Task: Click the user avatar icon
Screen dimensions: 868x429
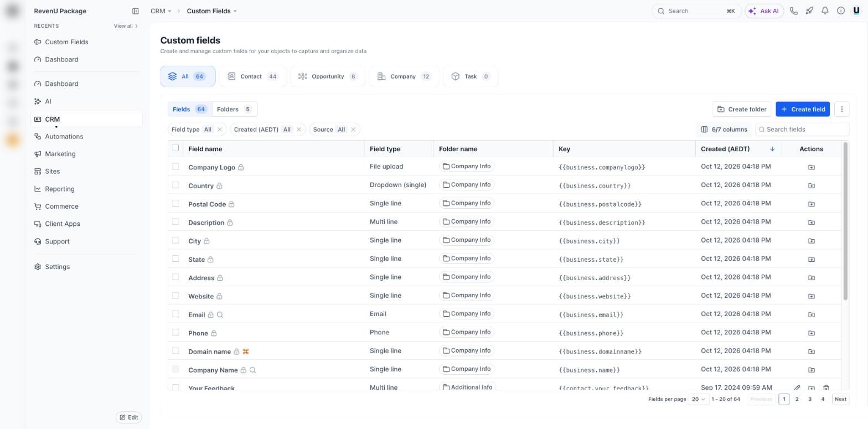Action: 856,11
